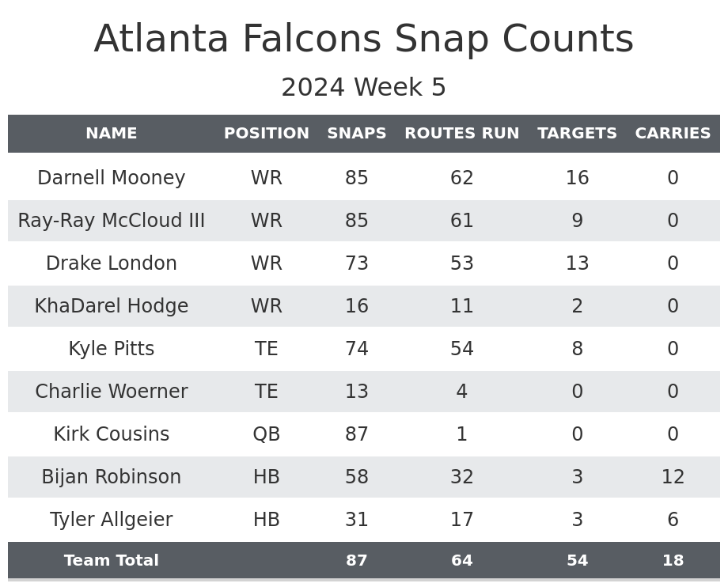Click the Team Total row label

pyautogui.click(x=112, y=561)
